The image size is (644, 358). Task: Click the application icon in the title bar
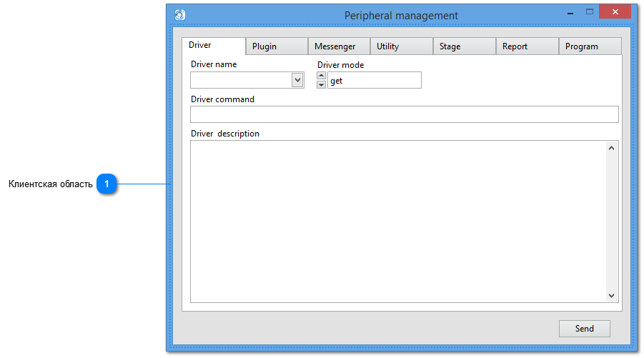click(180, 15)
